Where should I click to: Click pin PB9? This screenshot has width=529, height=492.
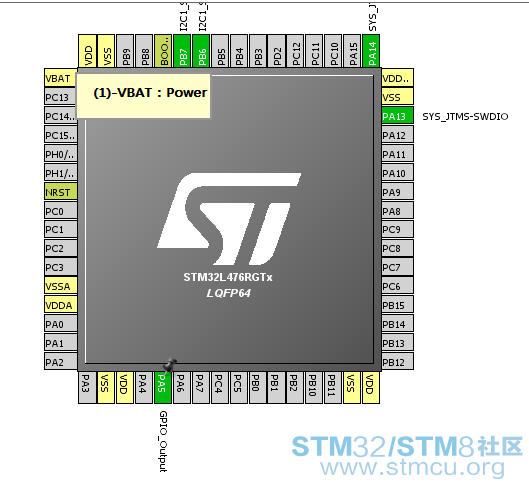pos(125,51)
